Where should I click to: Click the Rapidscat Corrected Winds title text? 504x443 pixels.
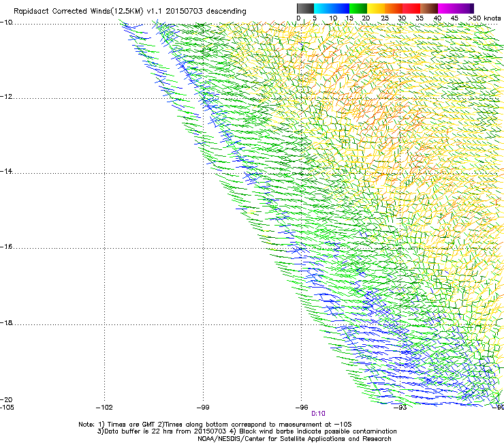(x=130, y=12)
